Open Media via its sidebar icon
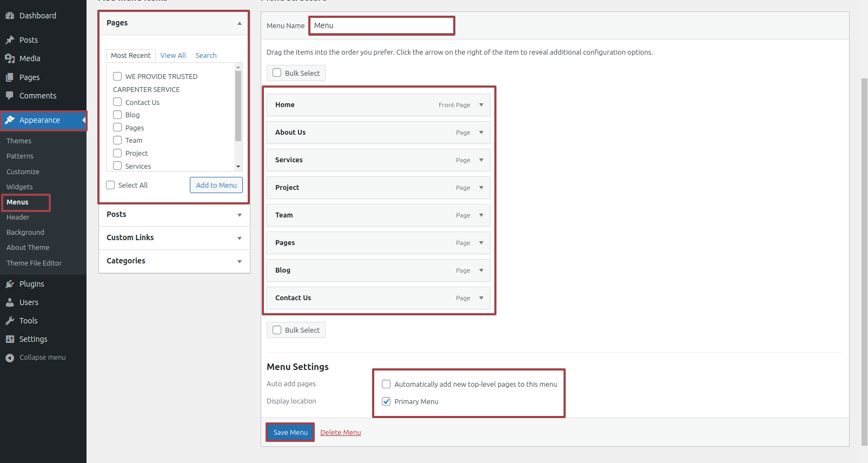This screenshot has width=868, height=463. pos(10,58)
